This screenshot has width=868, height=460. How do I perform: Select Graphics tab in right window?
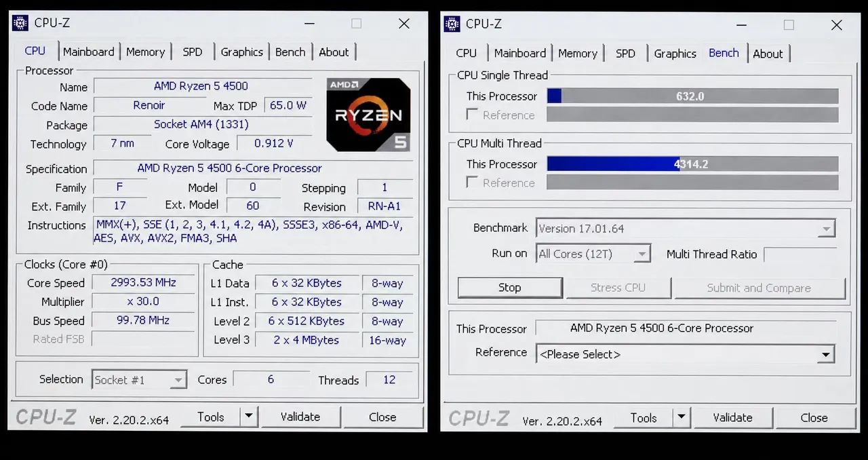tap(675, 53)
